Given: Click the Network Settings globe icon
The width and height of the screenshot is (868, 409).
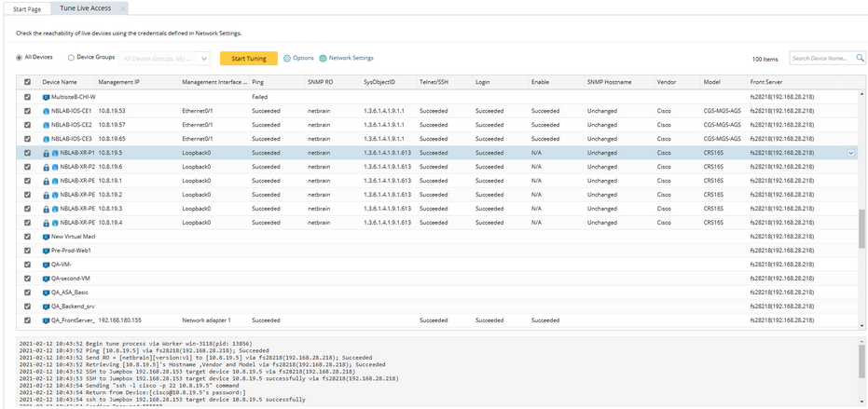Looking at the screenshot, I should (323, 58).
